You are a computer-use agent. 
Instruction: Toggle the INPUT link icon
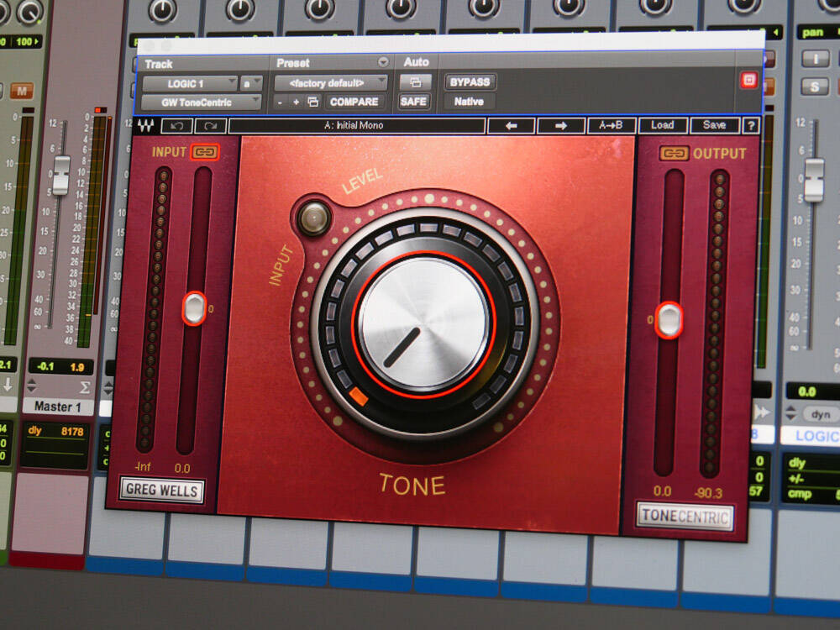[x=205, y=152]
